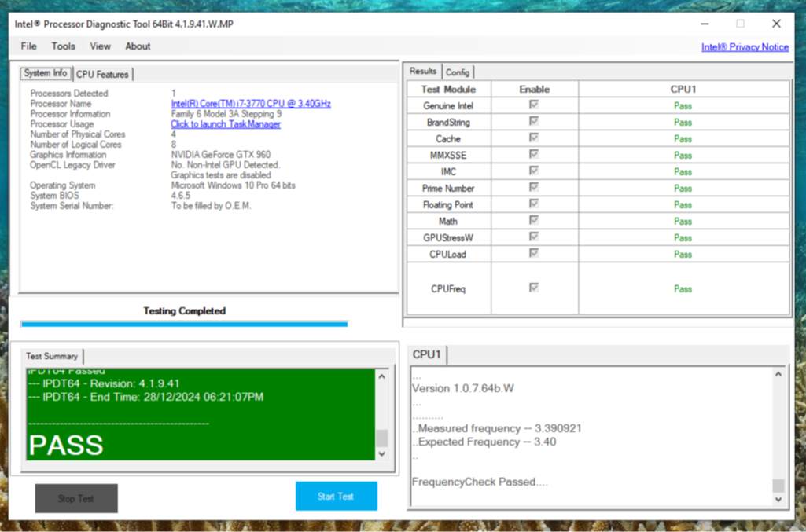The width and height of the screenshot is (806, 532).
Task: Toggle the CPUFreq checkbox
Action: [534, 288]
